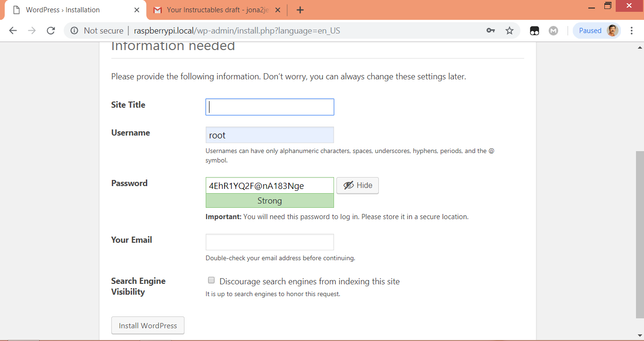
Task: Click the Discourage search engines label text
Action: [309, 281]
